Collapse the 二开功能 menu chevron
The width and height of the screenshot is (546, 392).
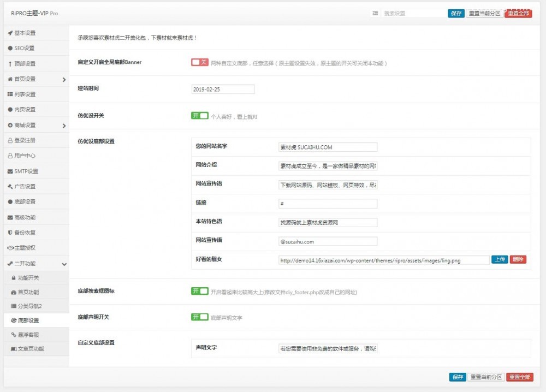pos(64,264)
